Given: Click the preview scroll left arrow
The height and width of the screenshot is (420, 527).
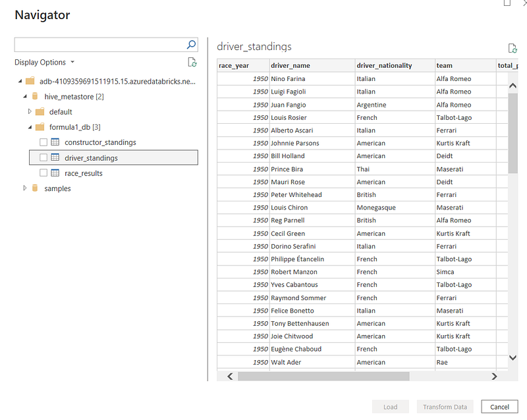Looking at the screenshot, I should point(230,377).
